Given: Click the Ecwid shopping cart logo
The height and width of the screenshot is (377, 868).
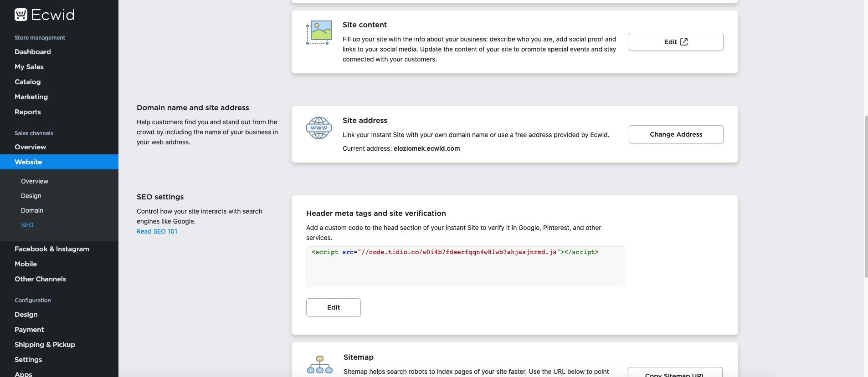Looking at the screenshot, I should coord(21,15).
